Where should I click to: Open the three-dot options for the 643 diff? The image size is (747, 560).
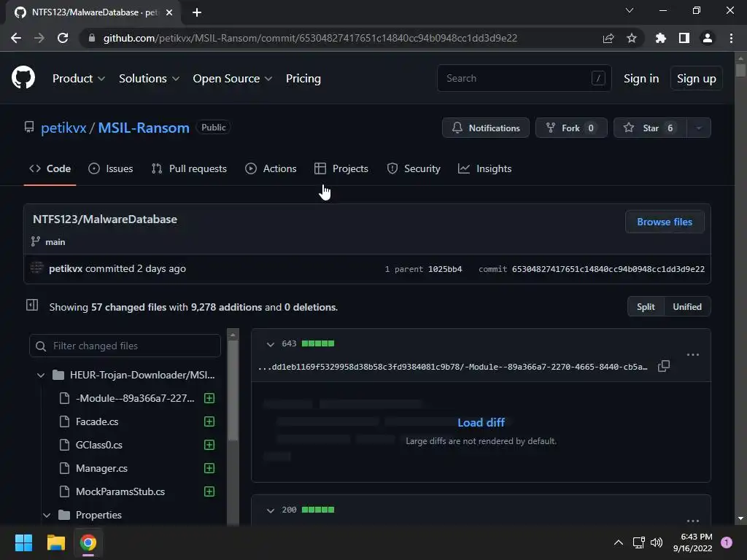693,355
